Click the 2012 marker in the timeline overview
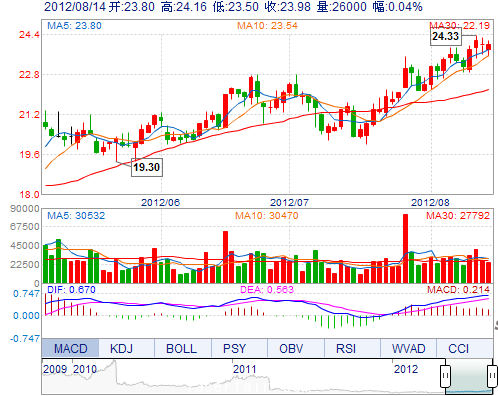Viewport: 498px width, 396px height. [x=406, y=369]
